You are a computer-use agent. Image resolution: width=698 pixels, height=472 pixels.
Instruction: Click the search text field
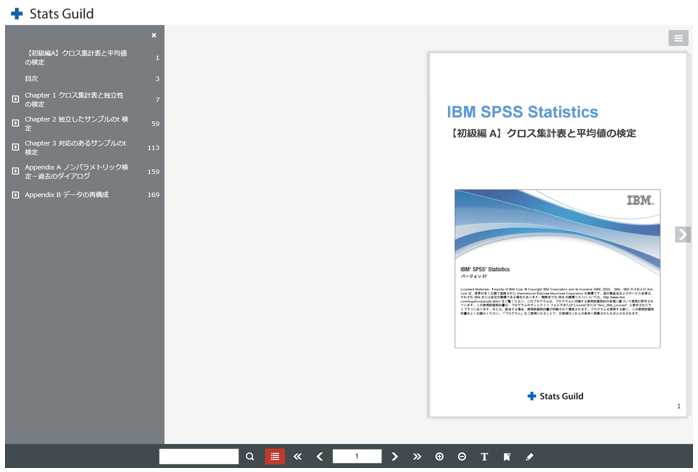click(199, 456)
